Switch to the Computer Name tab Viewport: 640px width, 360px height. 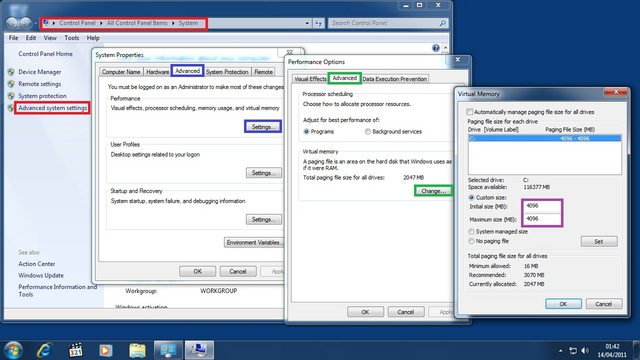[x=121, y=72]
